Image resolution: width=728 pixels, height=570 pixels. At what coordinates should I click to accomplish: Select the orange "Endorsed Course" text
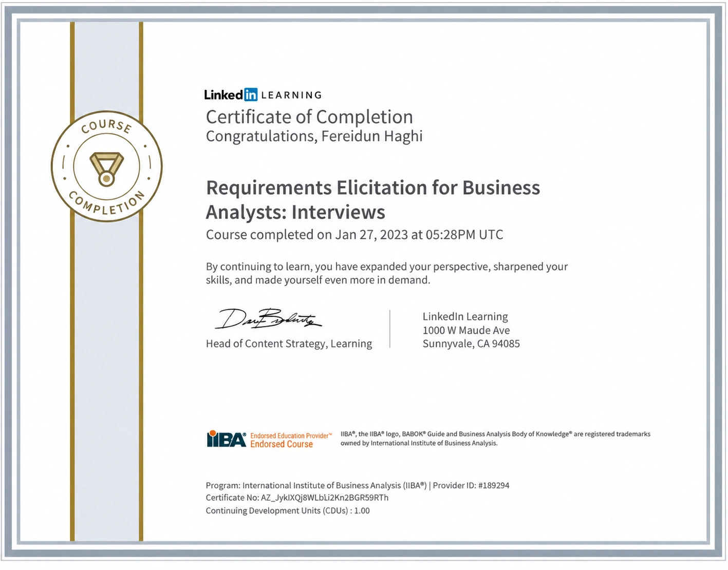point(282,445)
